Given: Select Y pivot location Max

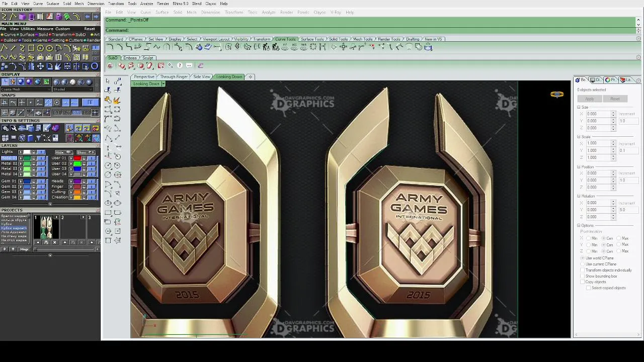Looking at the screenshot, I should [619, 245].
